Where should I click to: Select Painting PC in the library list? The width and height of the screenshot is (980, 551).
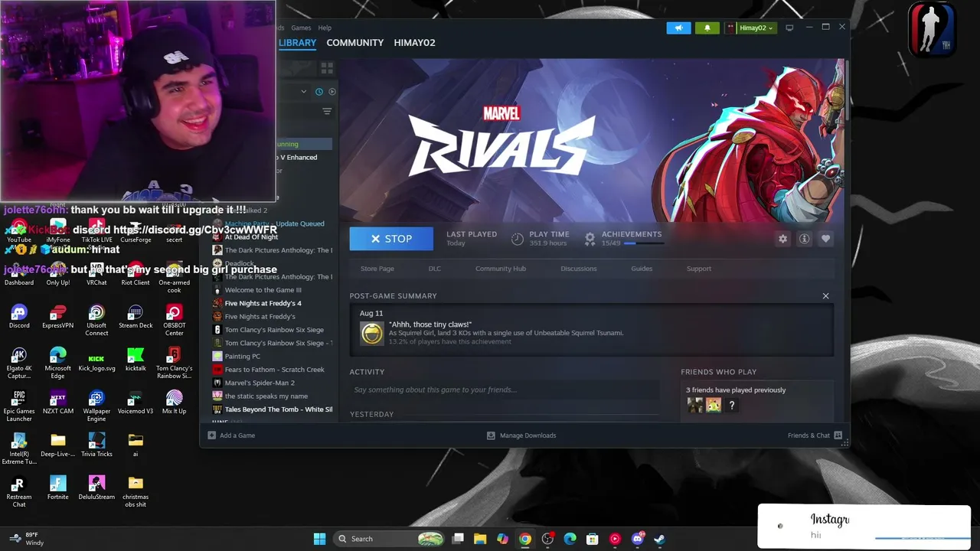[242, 357]
